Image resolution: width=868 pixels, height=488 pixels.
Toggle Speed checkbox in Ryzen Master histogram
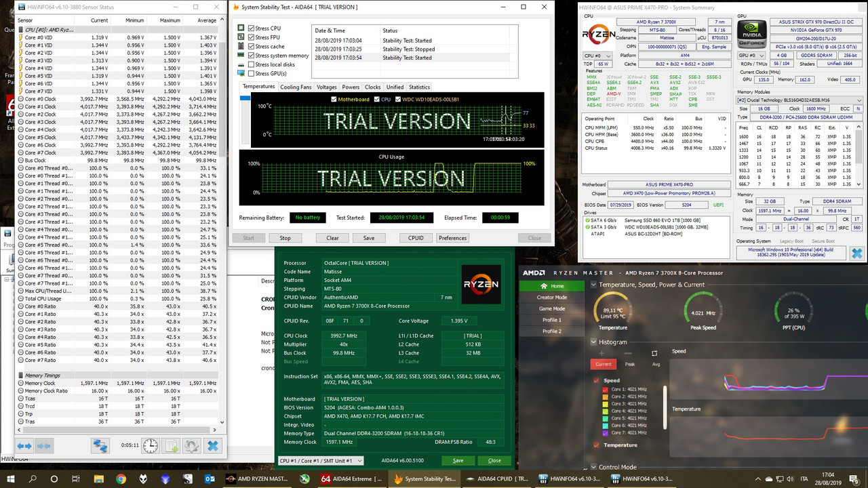tap(597, 380)
